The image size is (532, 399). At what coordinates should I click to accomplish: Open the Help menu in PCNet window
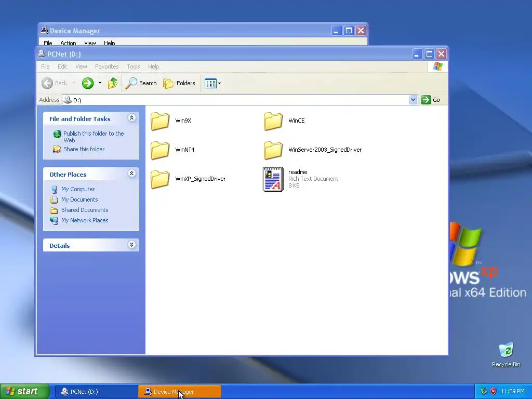coord(153,66)
